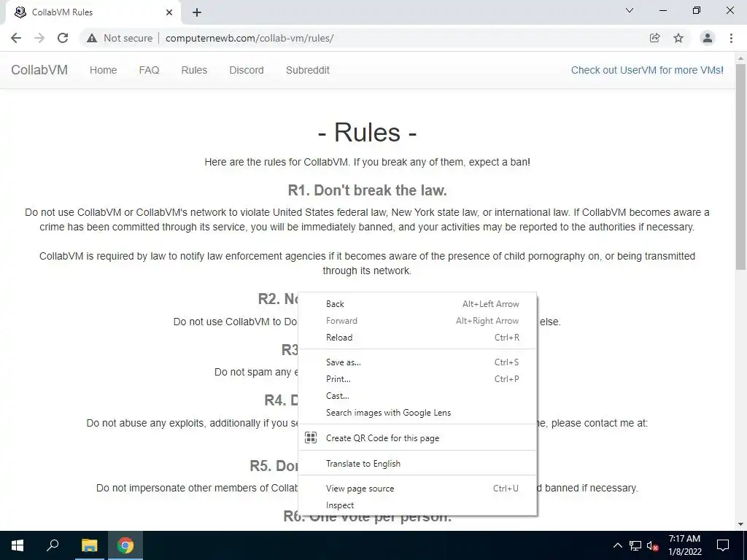747x560 pixels.
Task: Open the tab search chevron
Action: tap(630, 10)
